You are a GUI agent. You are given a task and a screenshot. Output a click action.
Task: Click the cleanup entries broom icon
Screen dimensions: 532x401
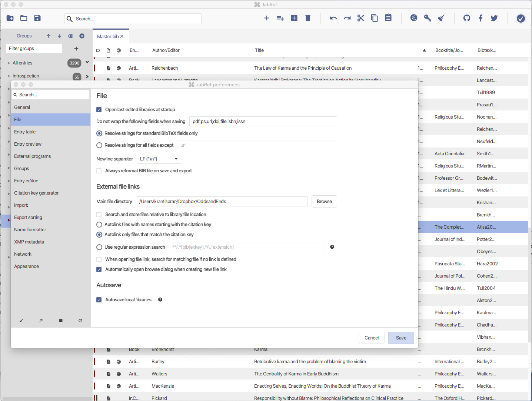(x=441, y=18)
